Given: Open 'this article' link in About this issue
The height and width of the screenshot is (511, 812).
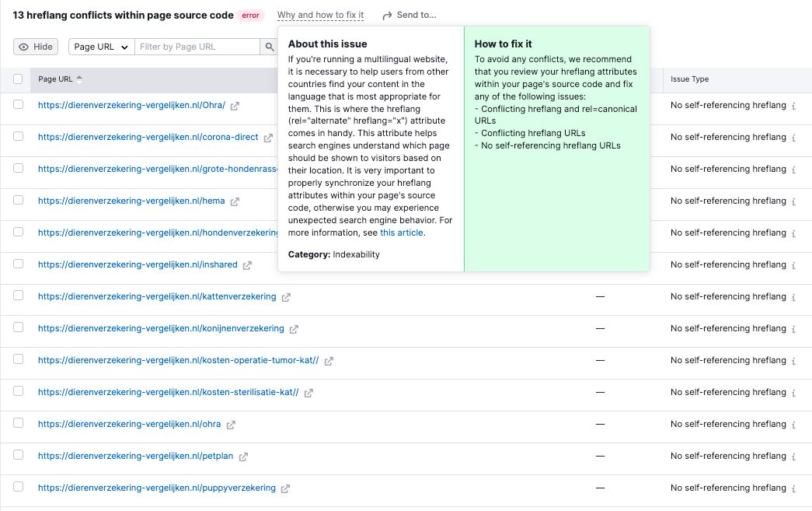Looking at the screenshot, I should coord(402,233).
